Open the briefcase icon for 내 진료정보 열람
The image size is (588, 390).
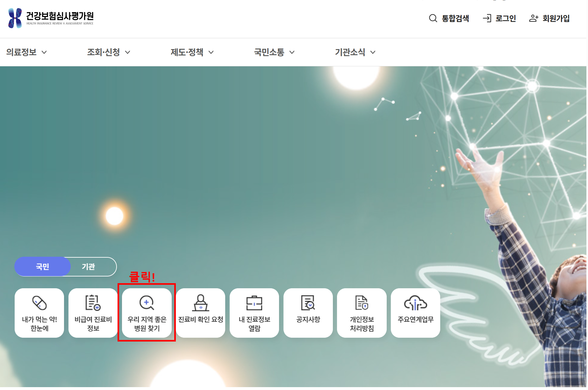(x=254, y=303)
